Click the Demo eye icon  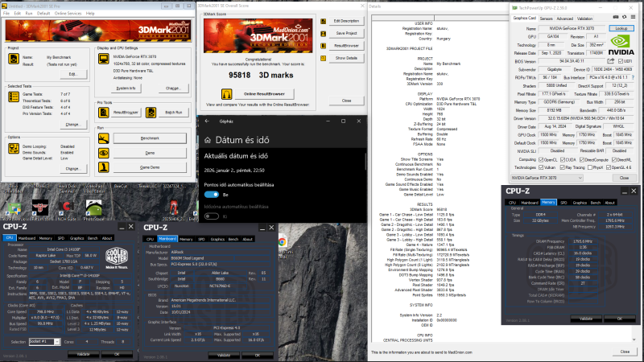tap(104, 153)
